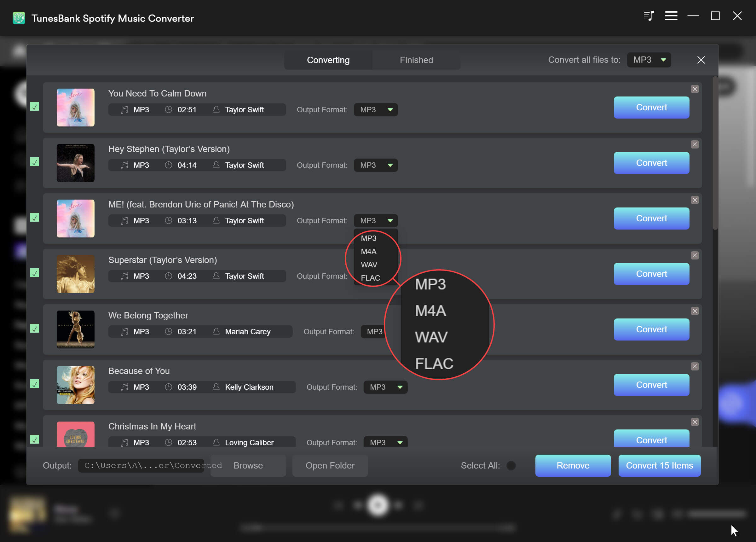The height and width of the screenshot is (542, 756).
Task: Enable Select All toggle at bottom
Action: click(x=512, y=466)
